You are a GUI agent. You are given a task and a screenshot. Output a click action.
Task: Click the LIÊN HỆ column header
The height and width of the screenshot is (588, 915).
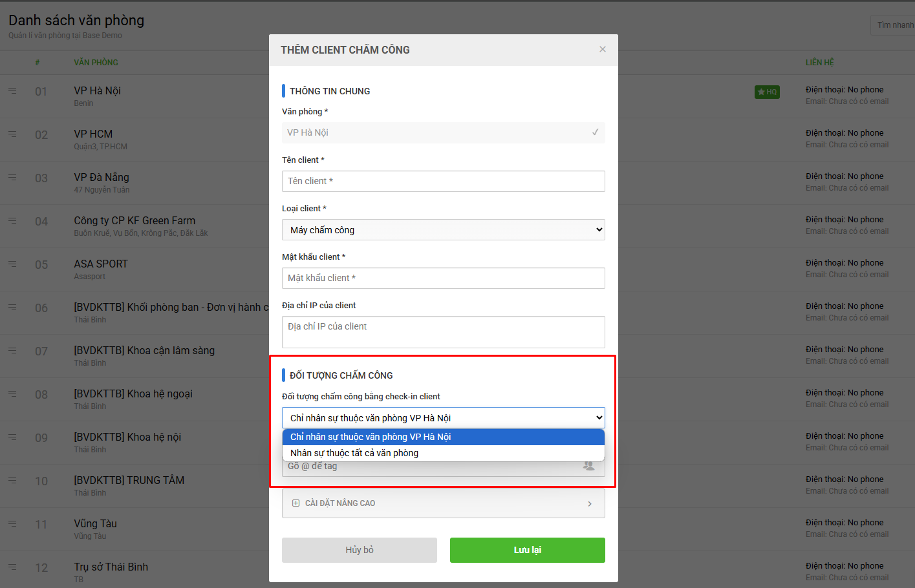(x=820, y=63)
